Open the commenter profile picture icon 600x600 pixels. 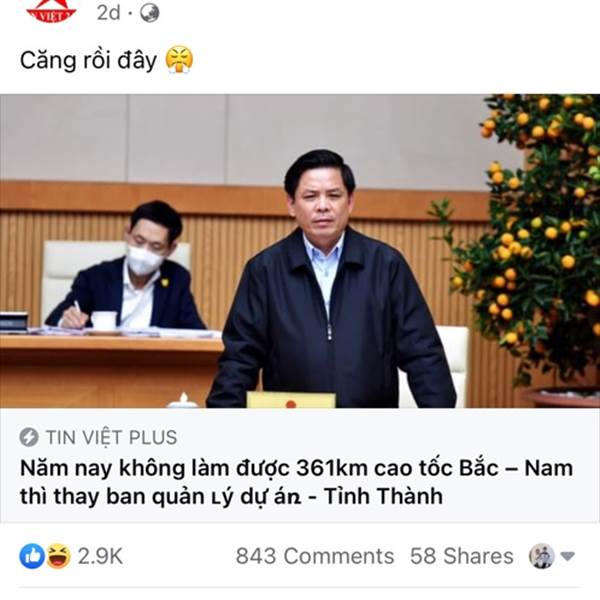point(541,556)
